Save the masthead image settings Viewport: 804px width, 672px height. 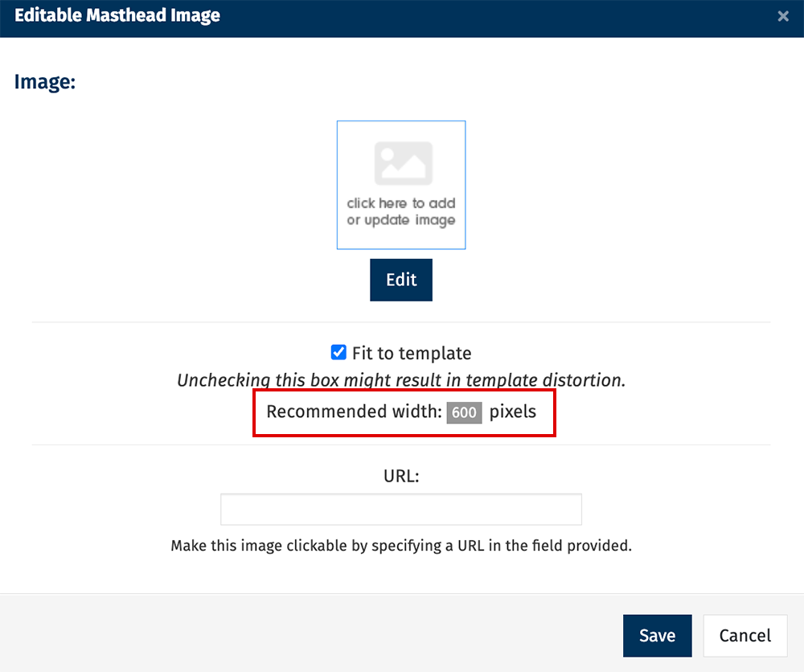657,636
